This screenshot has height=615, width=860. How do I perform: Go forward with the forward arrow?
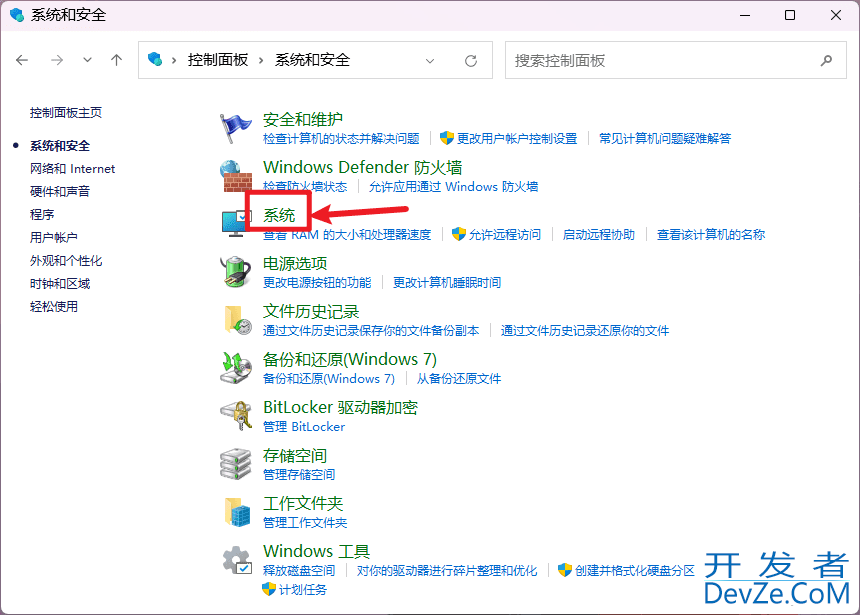pos(56,60)
